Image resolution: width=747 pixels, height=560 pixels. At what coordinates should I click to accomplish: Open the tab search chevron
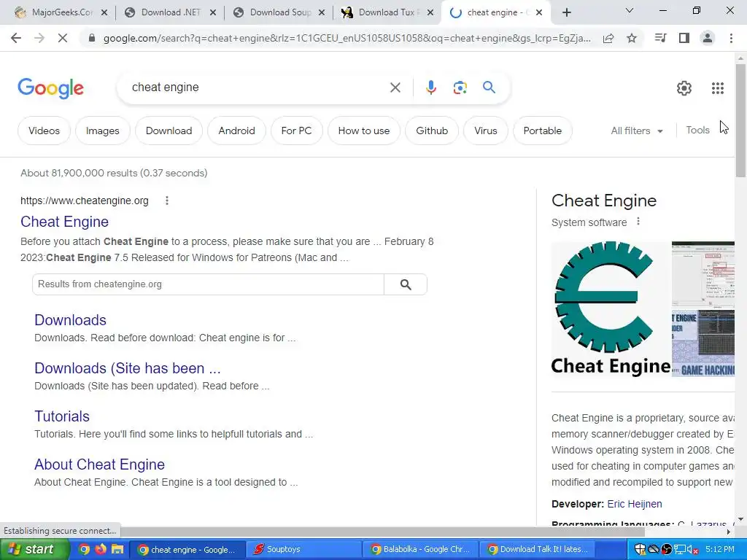pyautogui.click(x=630, y=10)
